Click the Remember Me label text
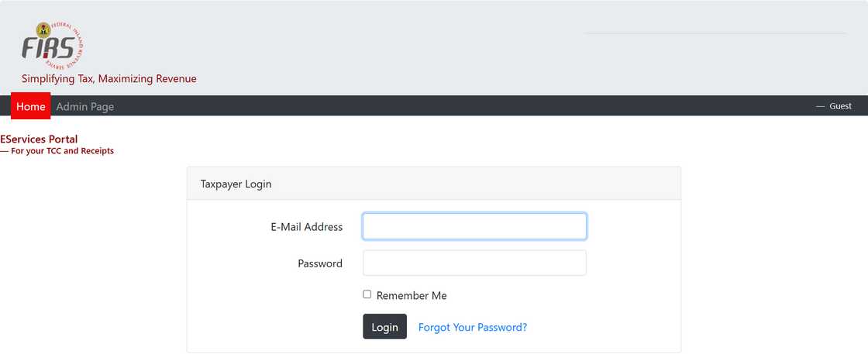The height and width of the screenshot is (354, 868). coord(412,296)
